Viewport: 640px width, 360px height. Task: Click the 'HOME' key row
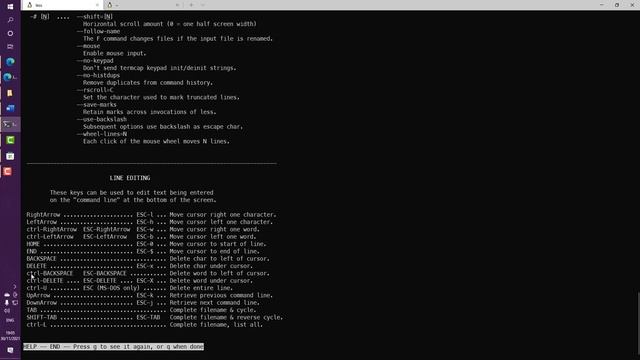click(x=147, y=244)
